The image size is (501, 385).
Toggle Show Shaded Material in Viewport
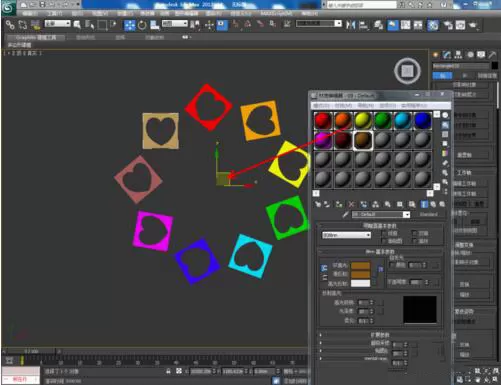(412, 204)
